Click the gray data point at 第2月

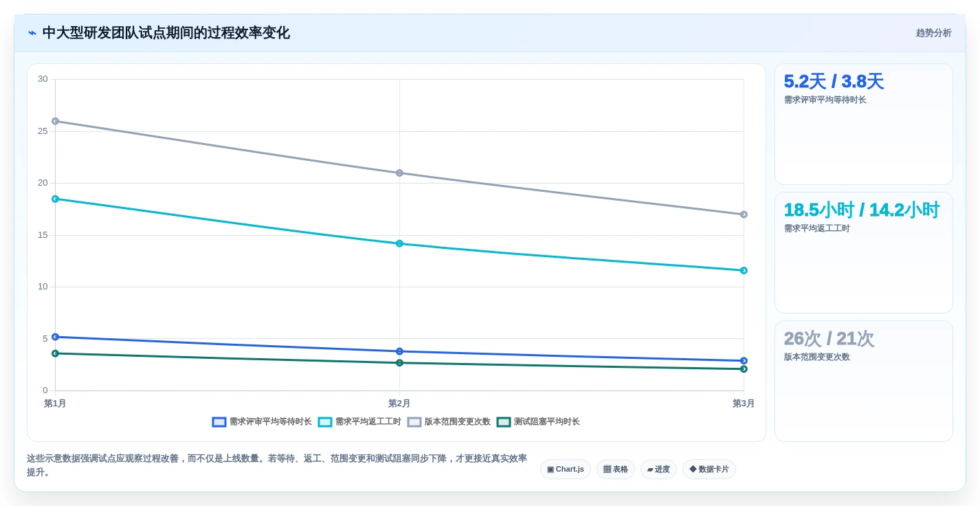coord(399,173)
